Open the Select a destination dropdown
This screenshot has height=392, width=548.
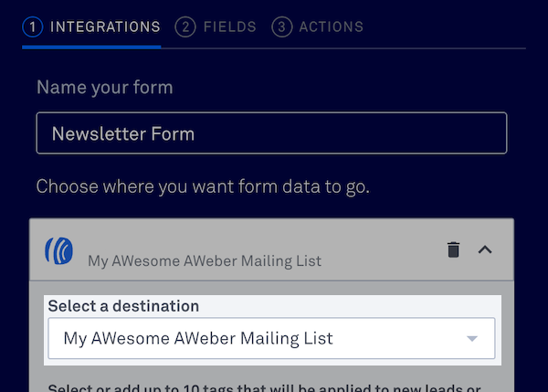pyautogui.click(x=271, y=338)
